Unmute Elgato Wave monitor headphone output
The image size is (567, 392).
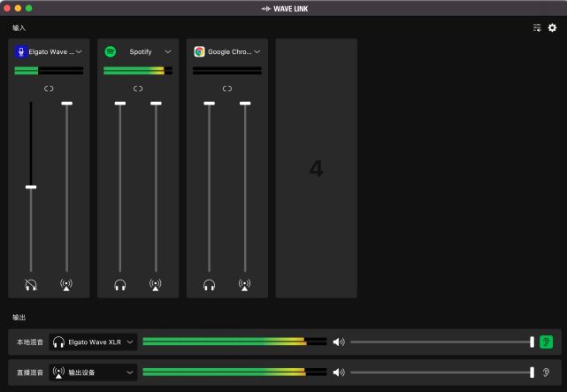(x=31, y=285)
